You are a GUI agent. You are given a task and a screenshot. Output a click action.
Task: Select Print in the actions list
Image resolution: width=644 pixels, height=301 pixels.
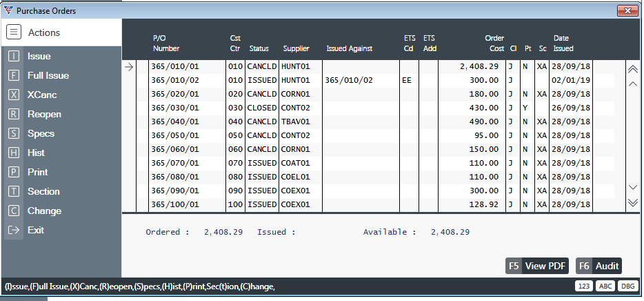37,173
